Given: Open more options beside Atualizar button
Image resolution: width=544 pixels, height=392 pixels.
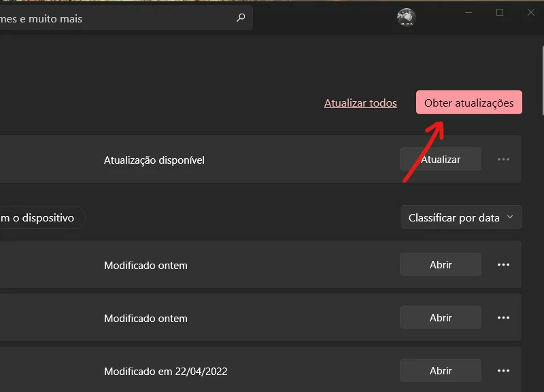Looking at the screenshot, I should [503, 160].
